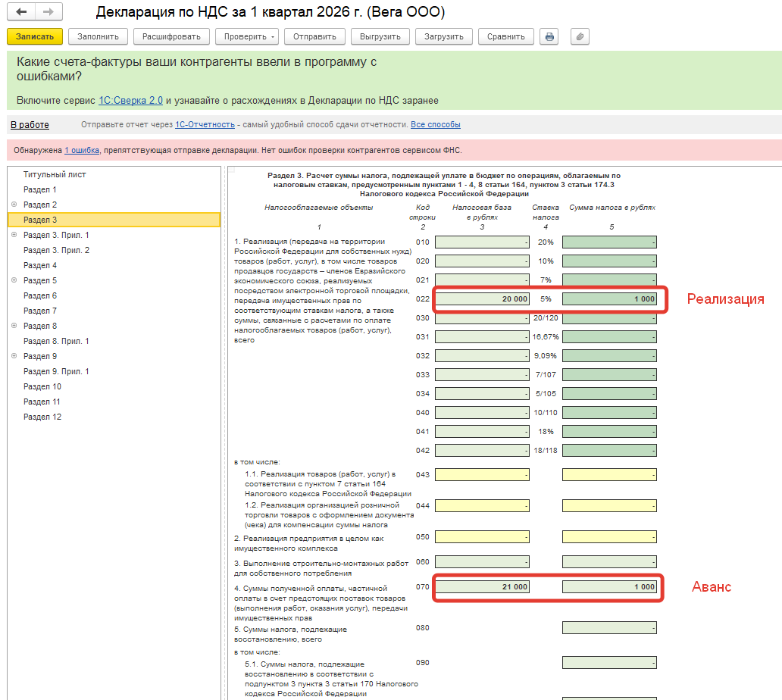This screenshot has width=782, height=700.
Task: Click the 'В работе' status link
Action: [30, 125]
